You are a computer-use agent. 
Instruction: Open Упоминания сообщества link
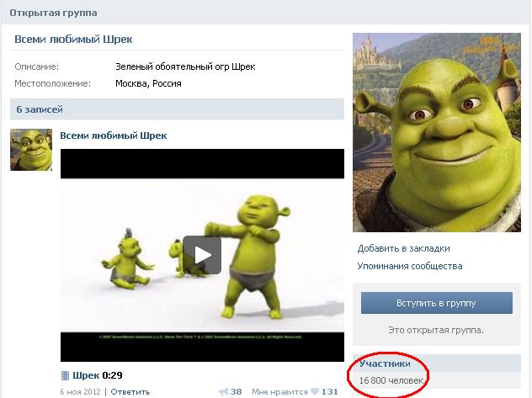click(409, 266)
